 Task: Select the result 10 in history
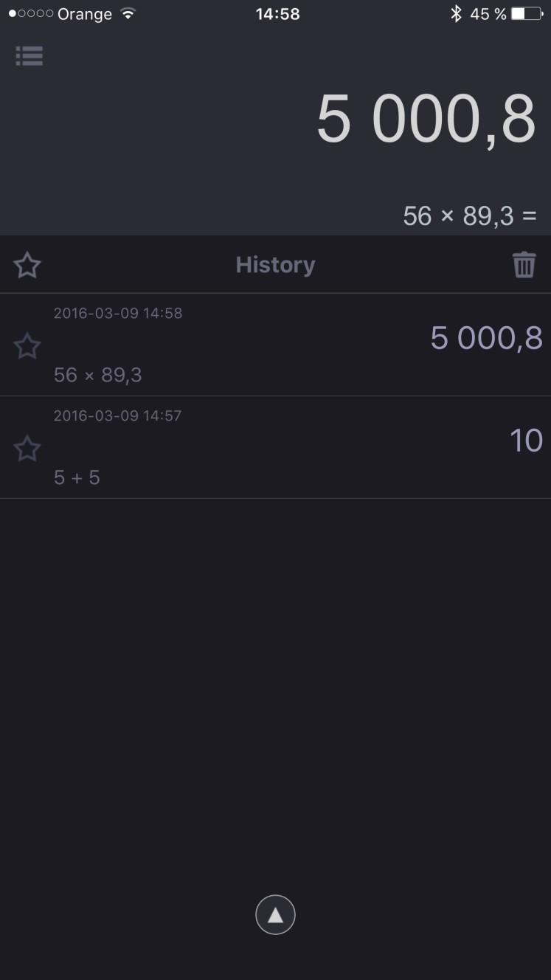[526, 441]
